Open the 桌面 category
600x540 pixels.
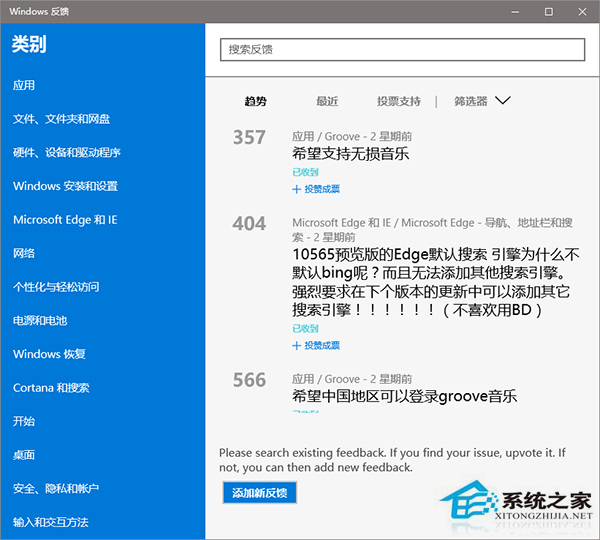(24, 455)
